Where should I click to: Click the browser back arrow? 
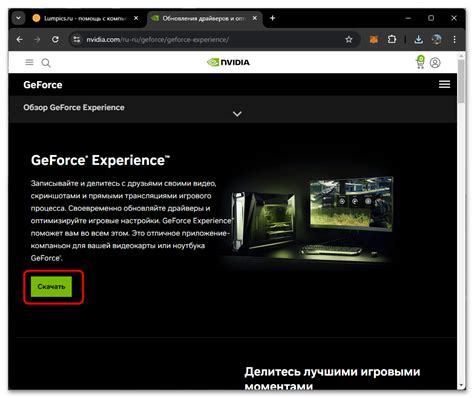[x=19, y=39]
